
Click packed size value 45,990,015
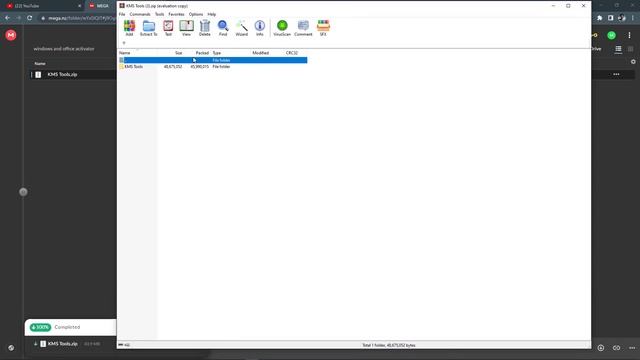[200, 67]
